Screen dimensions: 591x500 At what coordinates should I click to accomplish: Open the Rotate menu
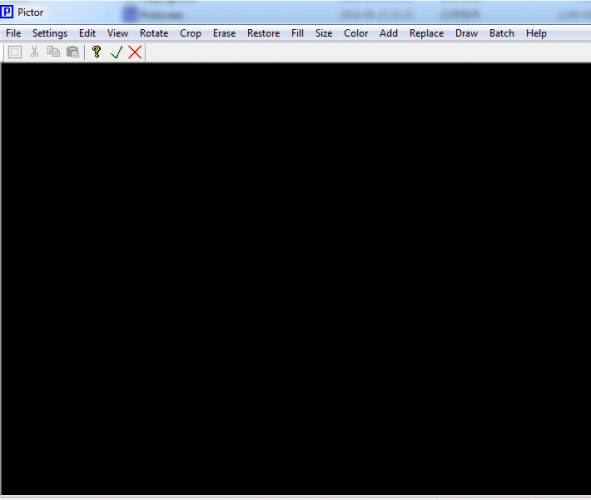click(x=154, y=33)
